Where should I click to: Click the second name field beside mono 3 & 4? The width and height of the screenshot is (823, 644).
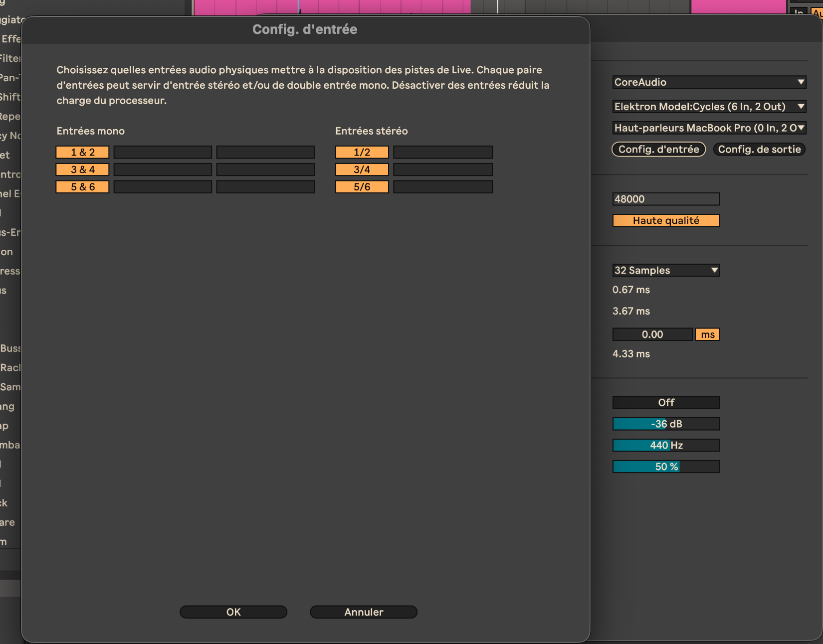(x=265, y=169)
